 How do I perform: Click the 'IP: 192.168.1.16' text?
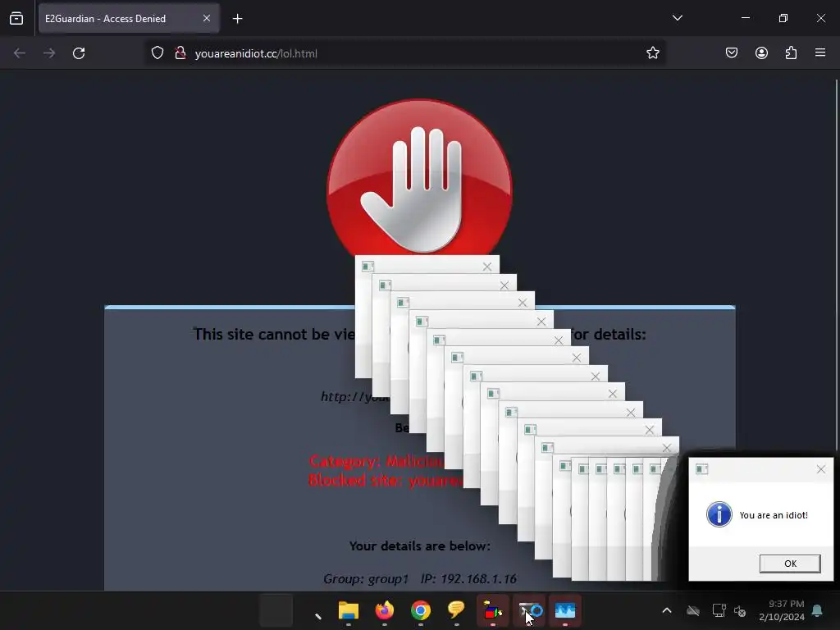[468, 579]
